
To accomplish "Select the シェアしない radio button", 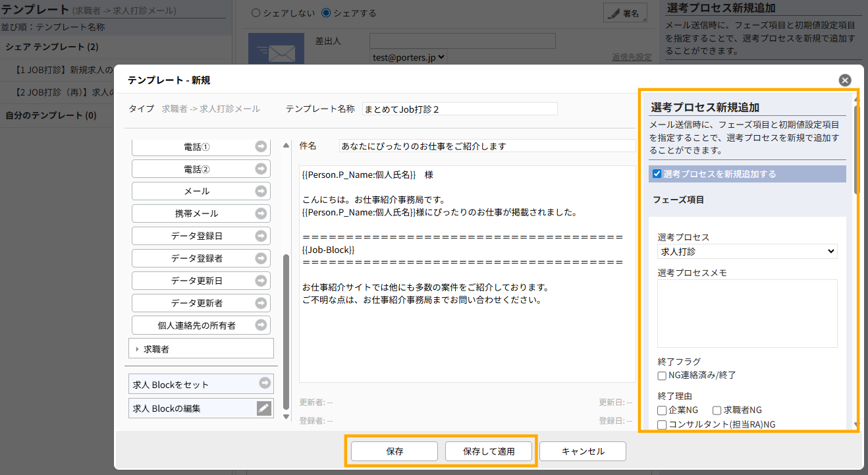I will pos(256,13).
